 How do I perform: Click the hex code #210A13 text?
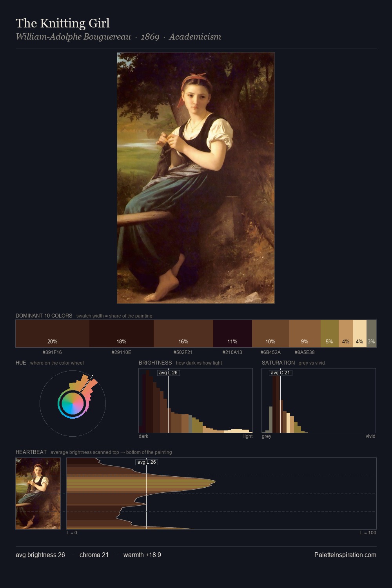tap(232, 352)
